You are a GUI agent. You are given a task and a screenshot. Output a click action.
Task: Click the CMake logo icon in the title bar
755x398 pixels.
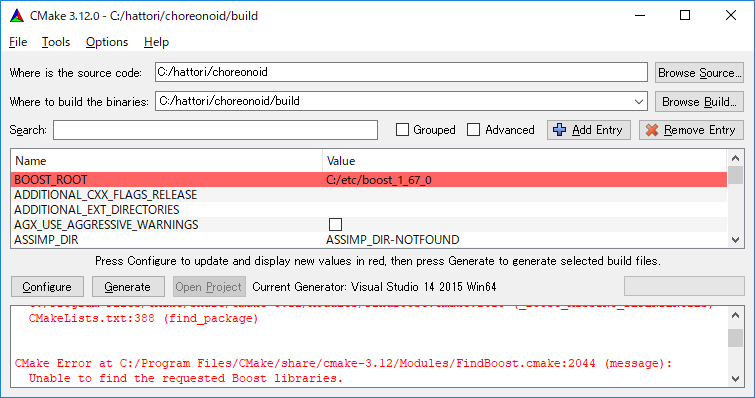tap(17, 16)
